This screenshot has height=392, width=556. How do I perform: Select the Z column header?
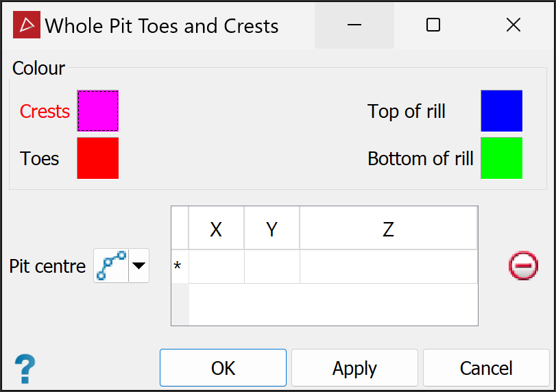[388, 230]
